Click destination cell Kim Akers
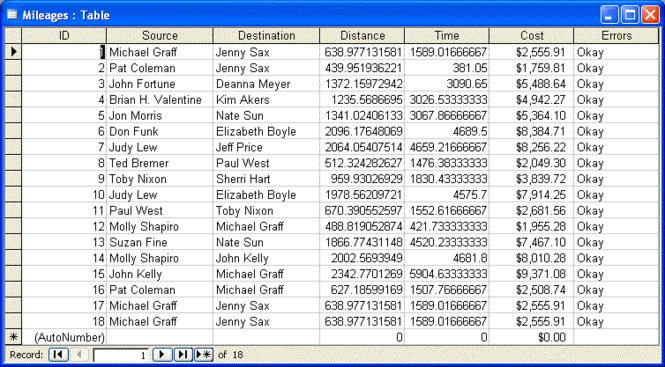 pyautogui.click(x=266, y=100)
